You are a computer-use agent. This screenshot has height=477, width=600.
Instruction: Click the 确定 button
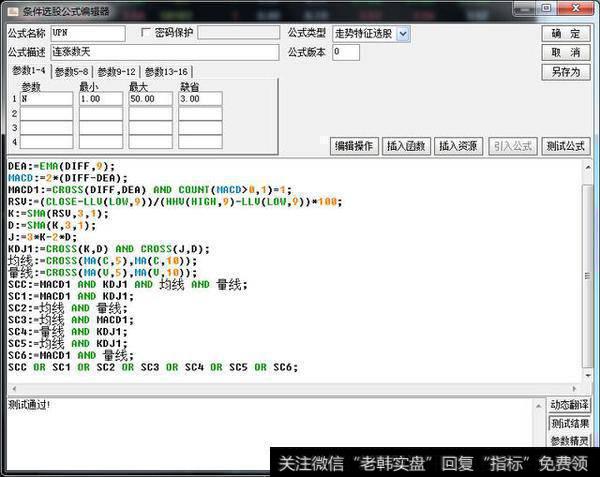point(566,34)
